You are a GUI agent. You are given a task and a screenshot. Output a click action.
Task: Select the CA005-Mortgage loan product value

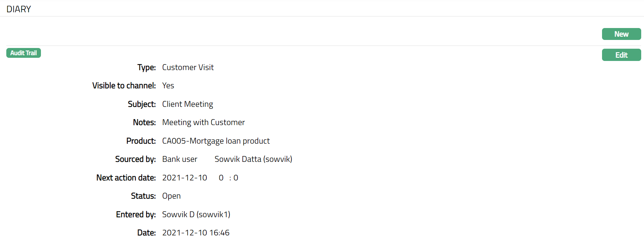(x=216, y=141)
